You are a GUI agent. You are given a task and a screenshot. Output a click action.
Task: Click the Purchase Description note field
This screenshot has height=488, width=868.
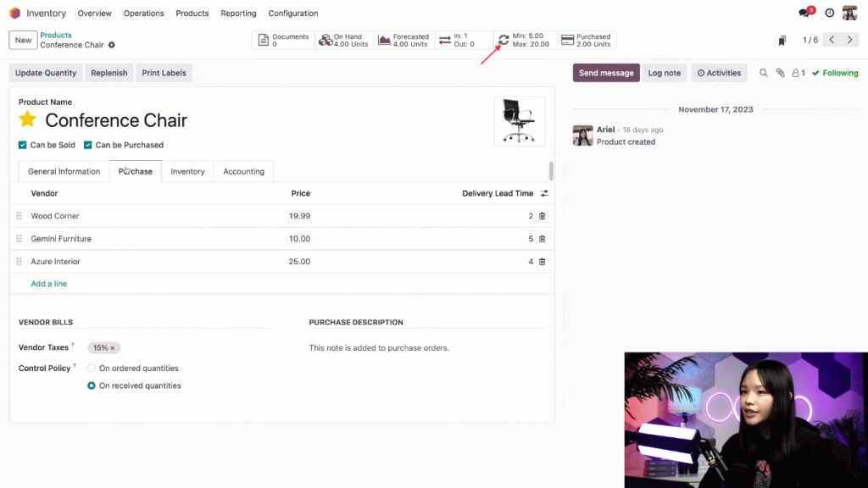427,348
